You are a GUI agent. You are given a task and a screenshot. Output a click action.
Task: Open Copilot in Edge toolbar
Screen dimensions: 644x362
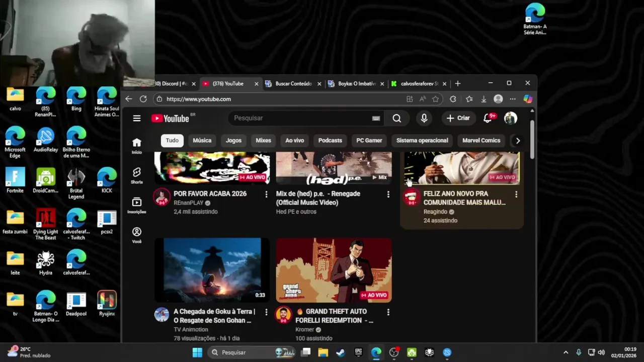point(528,99)
